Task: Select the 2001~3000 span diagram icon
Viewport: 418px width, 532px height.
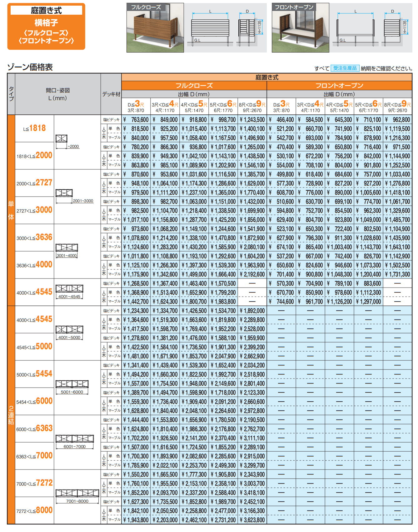Action: click(64, 193)
